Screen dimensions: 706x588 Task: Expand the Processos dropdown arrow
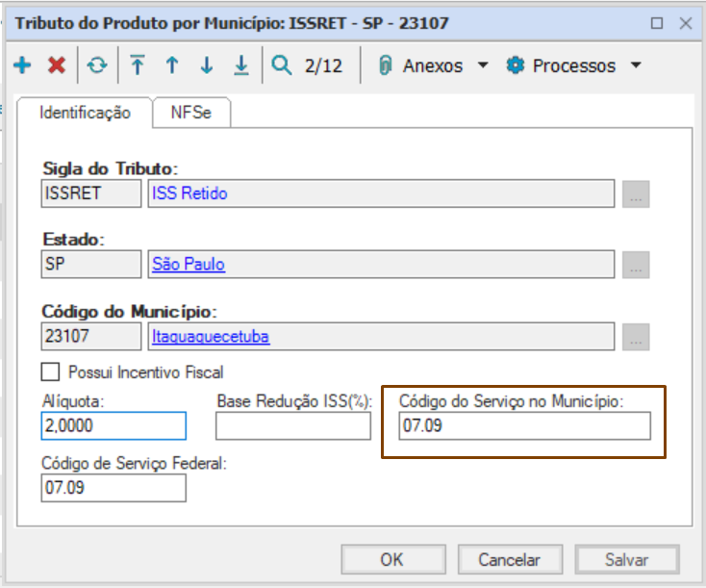coord(635,66)
